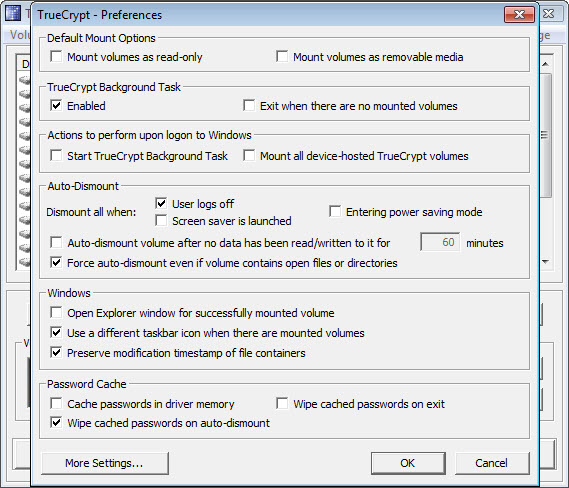
Task: Tick Entering power saving mode option
Action: coord(335,212)
